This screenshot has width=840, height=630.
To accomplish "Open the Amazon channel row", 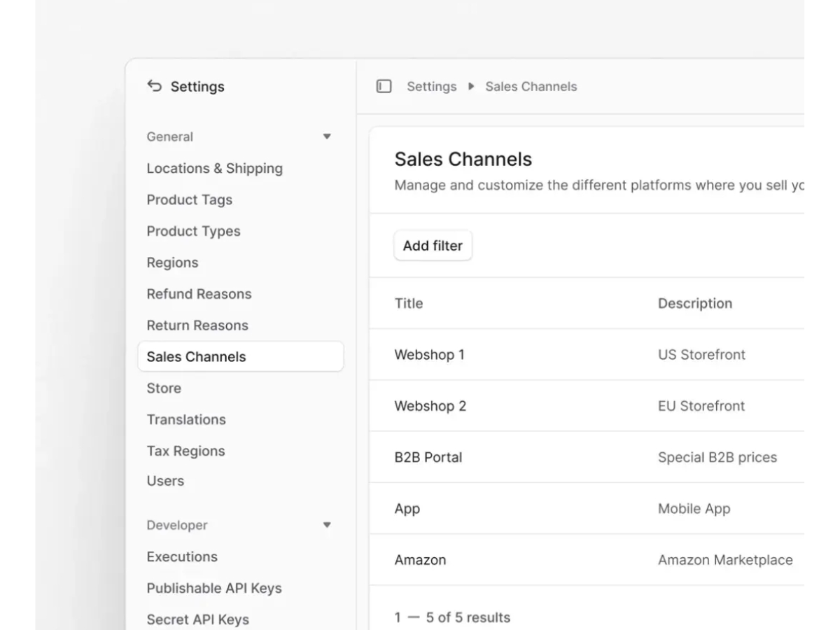I will [x=587, y=560].
